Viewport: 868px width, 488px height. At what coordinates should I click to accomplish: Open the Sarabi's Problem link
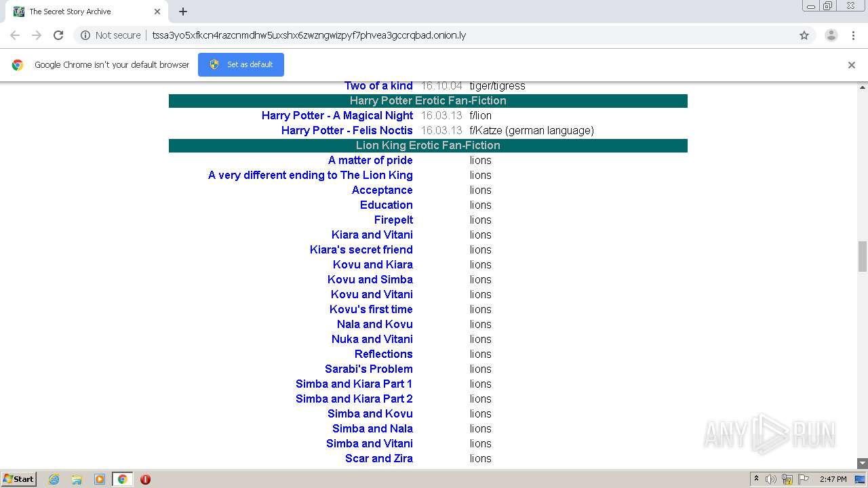click(369, 369)
